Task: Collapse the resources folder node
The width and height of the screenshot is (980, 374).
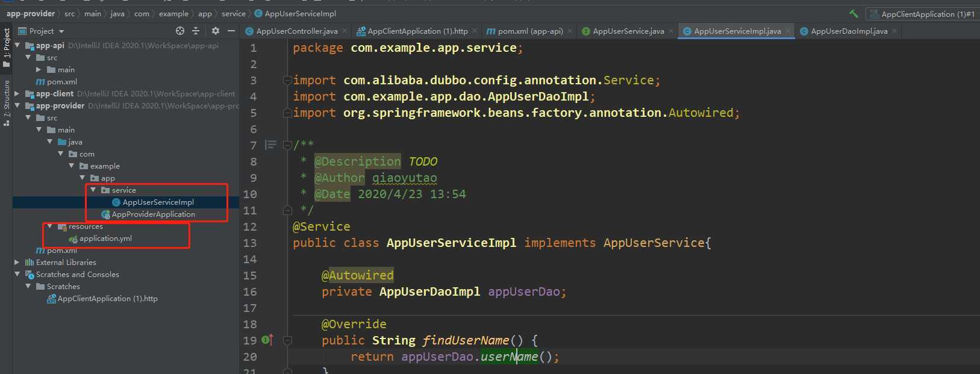Action: pos(50,226)
